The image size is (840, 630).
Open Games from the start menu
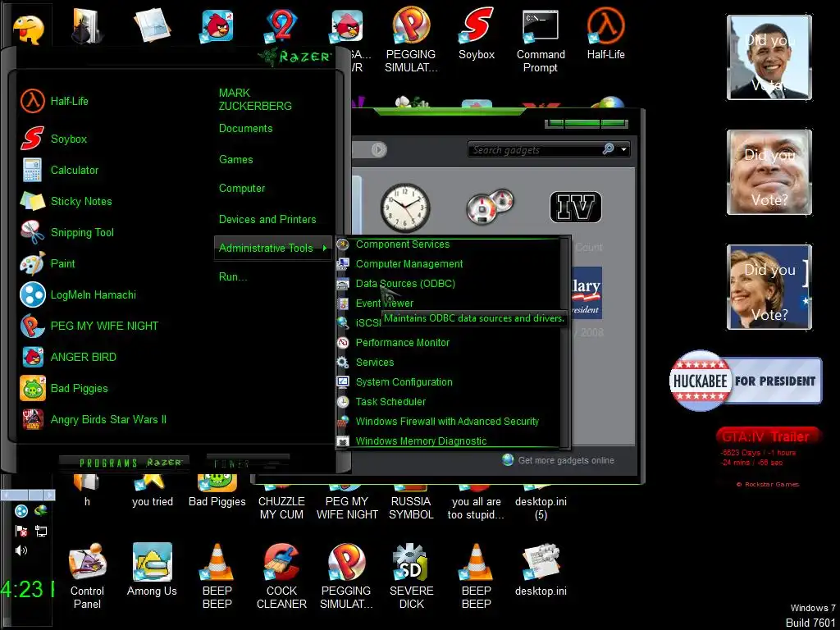[235, 160]
